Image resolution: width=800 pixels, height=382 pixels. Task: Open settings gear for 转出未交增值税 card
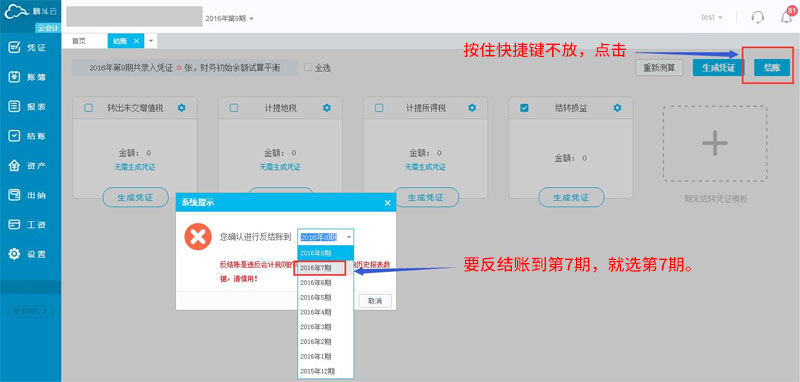pyautogui.click(x=182, y=108)
